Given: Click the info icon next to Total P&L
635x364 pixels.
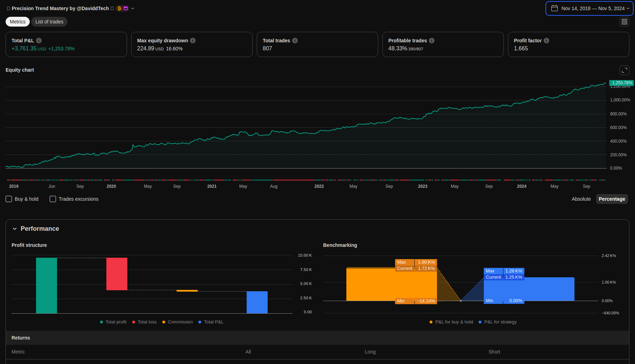Looking at the screenshot, I should tap(39, 41).
